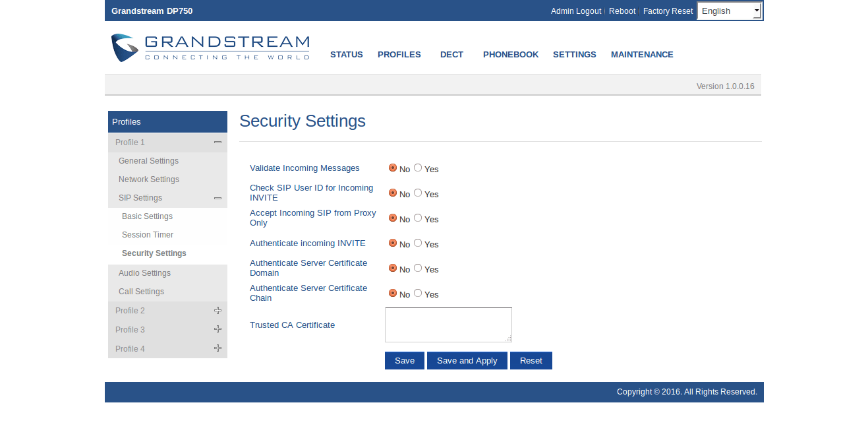Image resolution: width=868 pixels, height=444 pixels.
Task: Choose Yes for Authenticate Server Certificate Chain
Action: pos(418,294)
